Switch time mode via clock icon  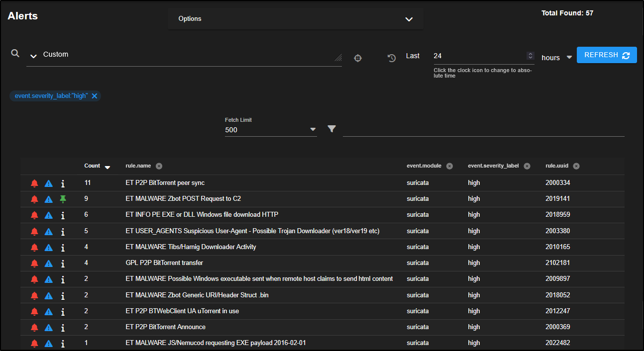point(392,58)
